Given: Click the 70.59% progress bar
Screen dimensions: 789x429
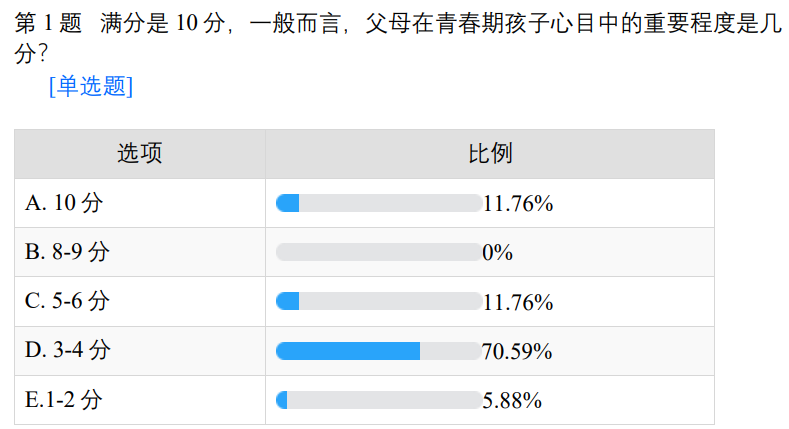Looking at the screenshot, I should 378,351.
